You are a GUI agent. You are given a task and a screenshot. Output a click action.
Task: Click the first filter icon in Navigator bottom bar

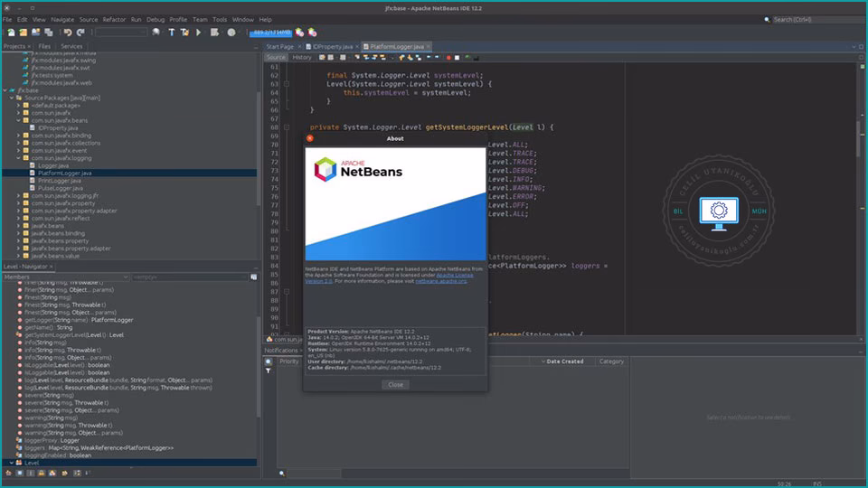point(8,473)
